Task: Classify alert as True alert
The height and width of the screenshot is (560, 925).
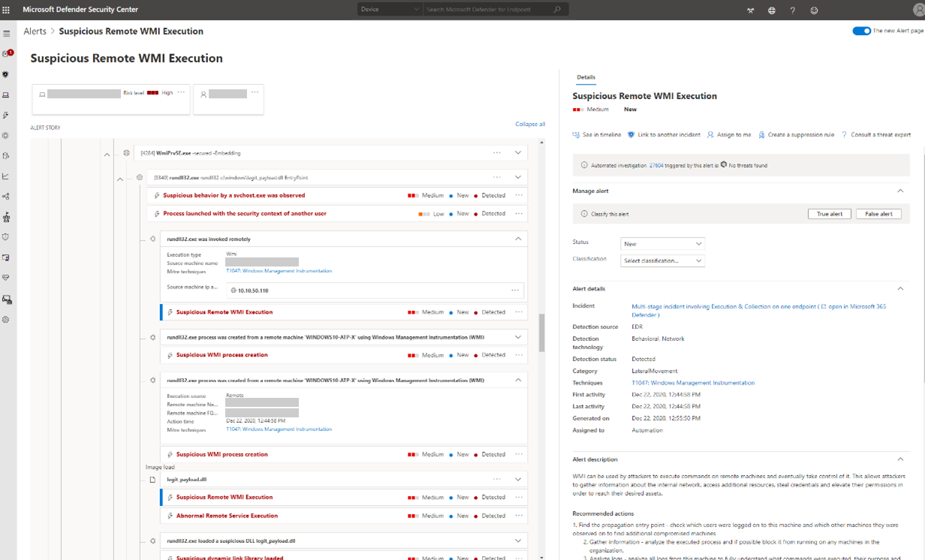Action: (829, 213)
